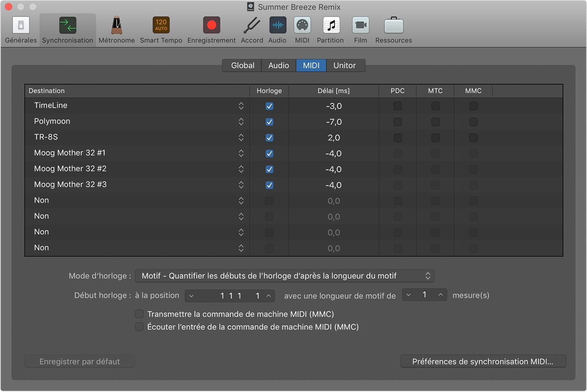This screenshot has height=392, width=587.
Task: Click the 2,0 delay value for TR-8S
Action: tap(334, 138)
